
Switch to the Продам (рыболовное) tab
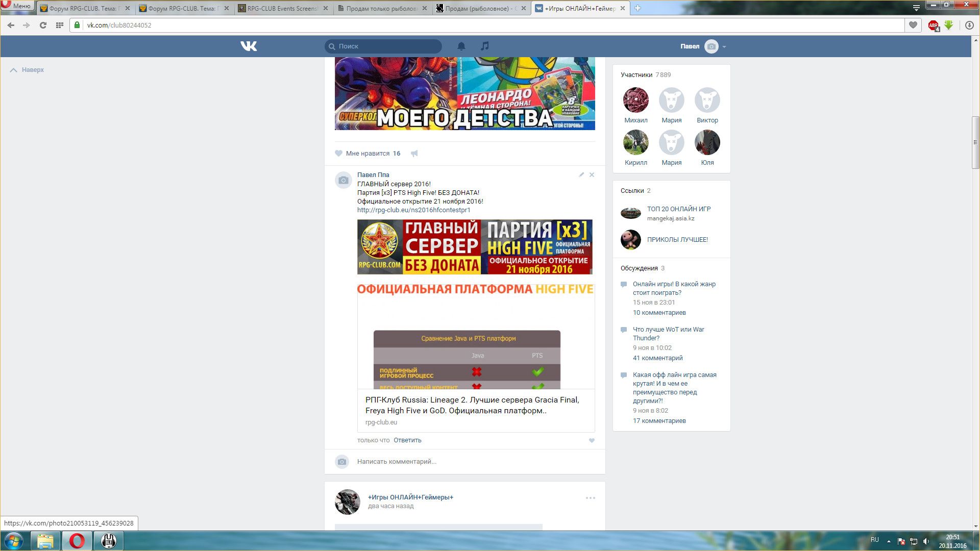480,8
